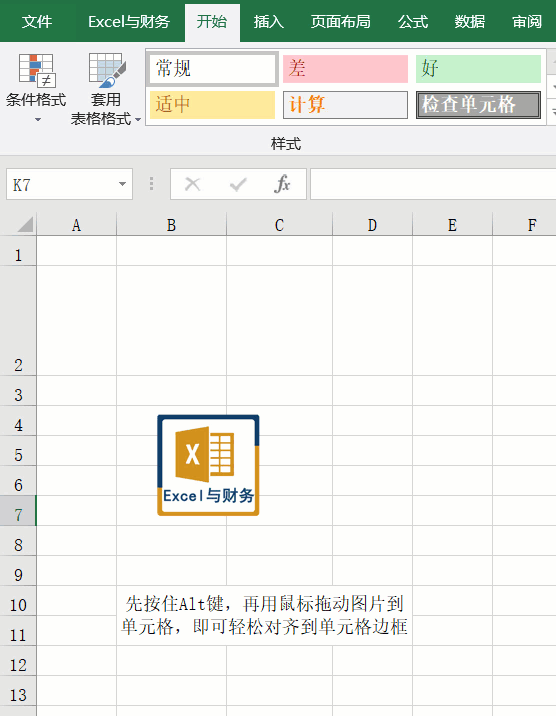Switch to the 数据 tab
This screenshot has width=556, height=716.
pyautogui.click(x=469, y=21)
